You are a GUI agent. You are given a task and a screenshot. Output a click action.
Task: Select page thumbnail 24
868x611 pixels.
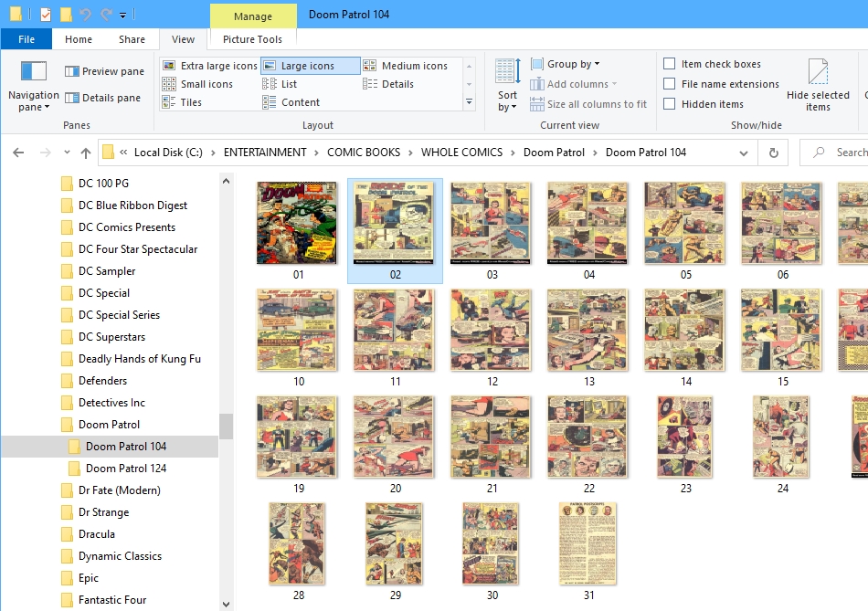pos(781,437)
